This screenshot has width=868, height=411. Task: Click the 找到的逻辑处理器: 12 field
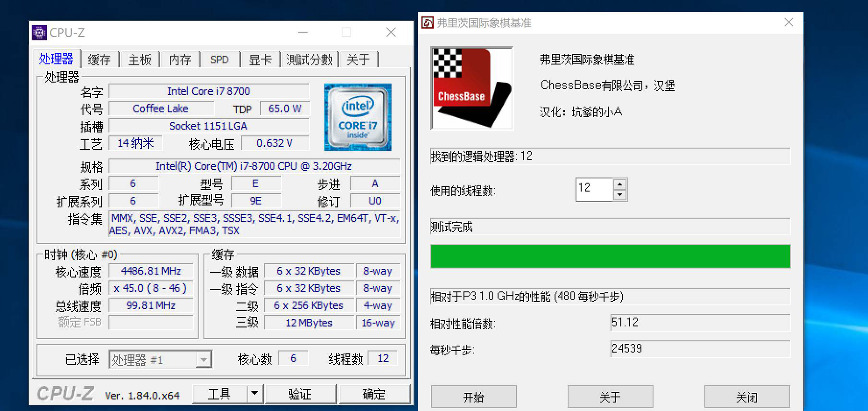610,157
